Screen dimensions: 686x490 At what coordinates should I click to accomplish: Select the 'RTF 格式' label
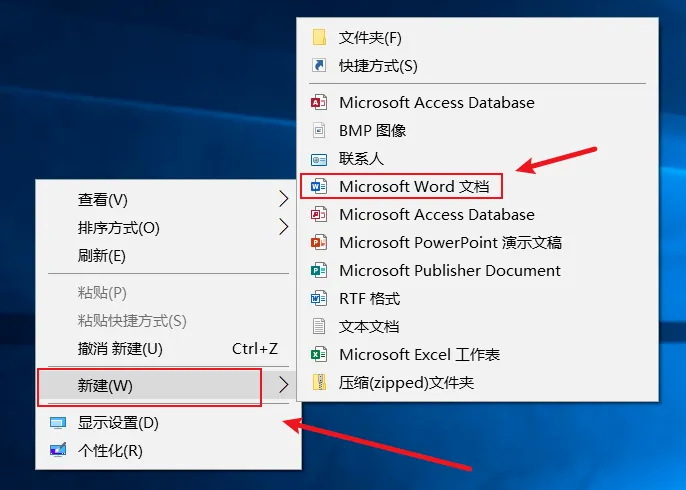tap(369, 298)
